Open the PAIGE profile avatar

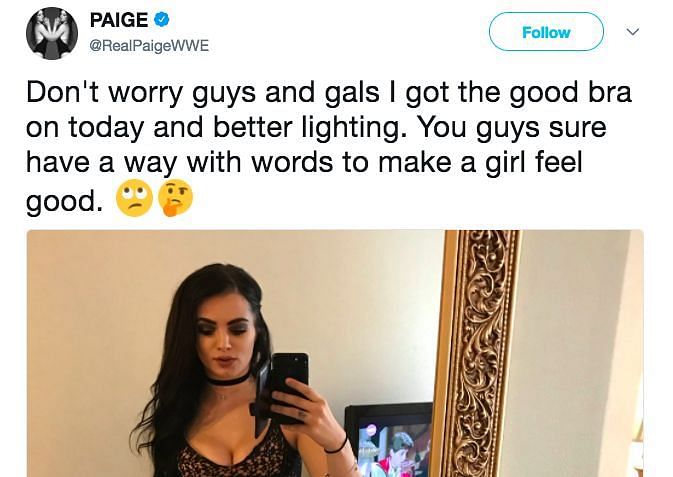pos(52,33)
